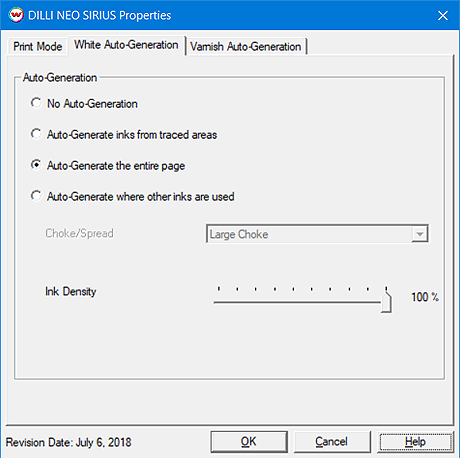Open the Varnish Auto-Generation tab
This screenshot has width=460, height=458.
click(x=245, y=46)
